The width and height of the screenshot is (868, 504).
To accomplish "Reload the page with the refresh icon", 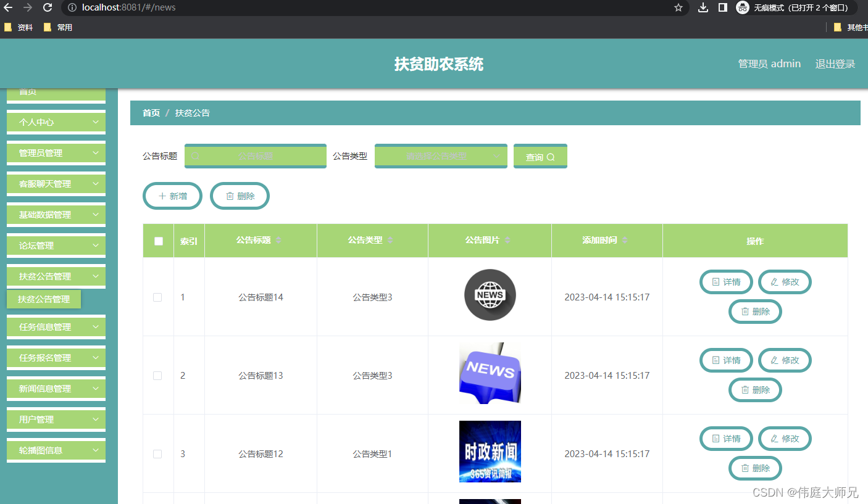I will [48, 7].
